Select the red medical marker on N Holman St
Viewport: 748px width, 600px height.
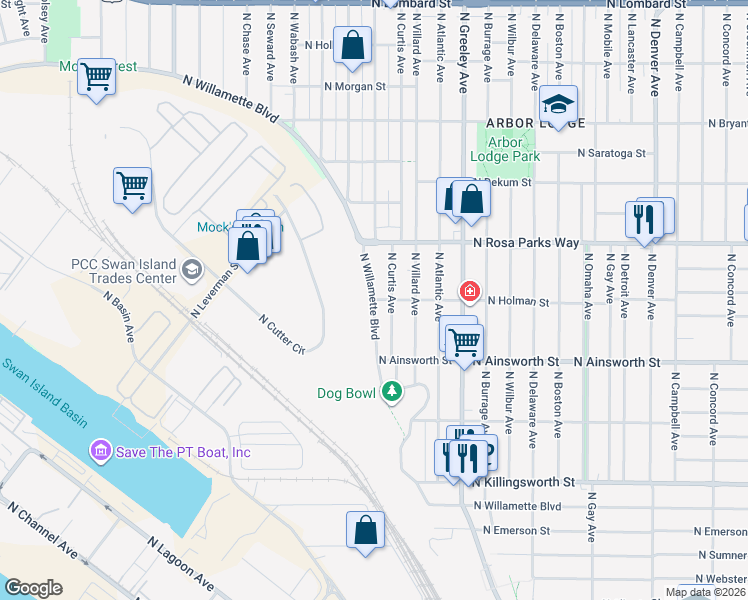tap(470, 291)
